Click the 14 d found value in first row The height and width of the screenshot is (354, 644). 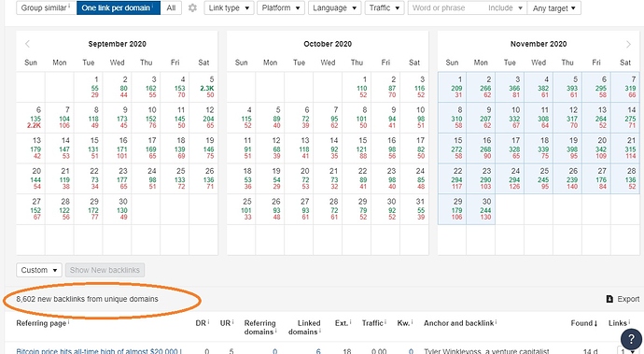pos(590,351)
